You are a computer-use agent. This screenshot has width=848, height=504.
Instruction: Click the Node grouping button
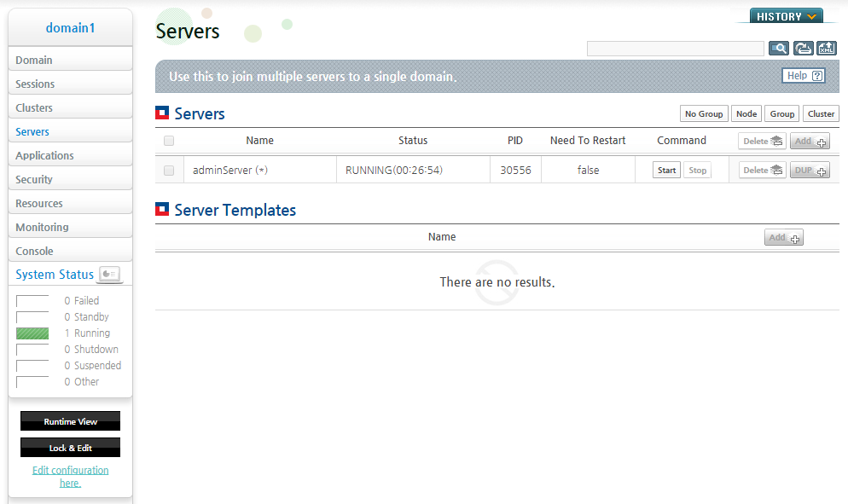coord(746,114)
